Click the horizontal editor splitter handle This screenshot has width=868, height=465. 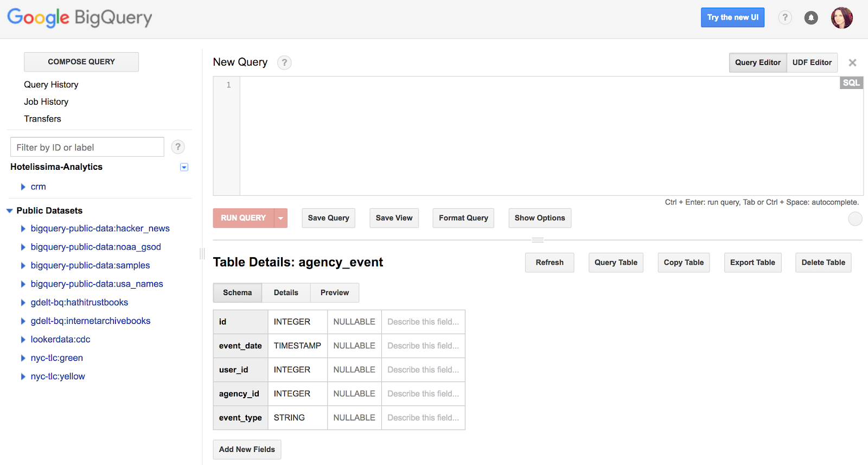[x=538, y=240]
